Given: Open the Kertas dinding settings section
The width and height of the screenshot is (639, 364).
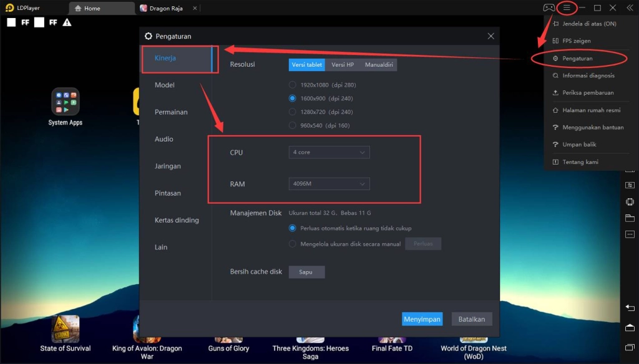Looking at the screenshot, I should (x=177, y=220).
